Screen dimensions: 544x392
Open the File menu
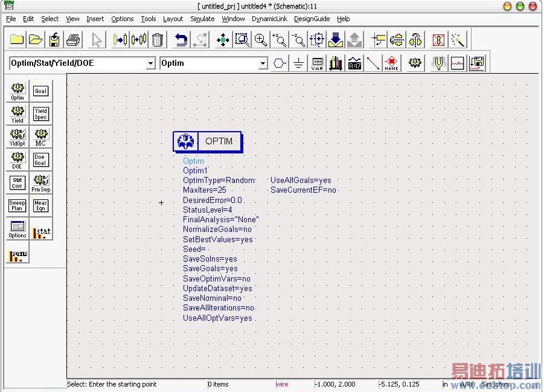(x=11, y=19)
